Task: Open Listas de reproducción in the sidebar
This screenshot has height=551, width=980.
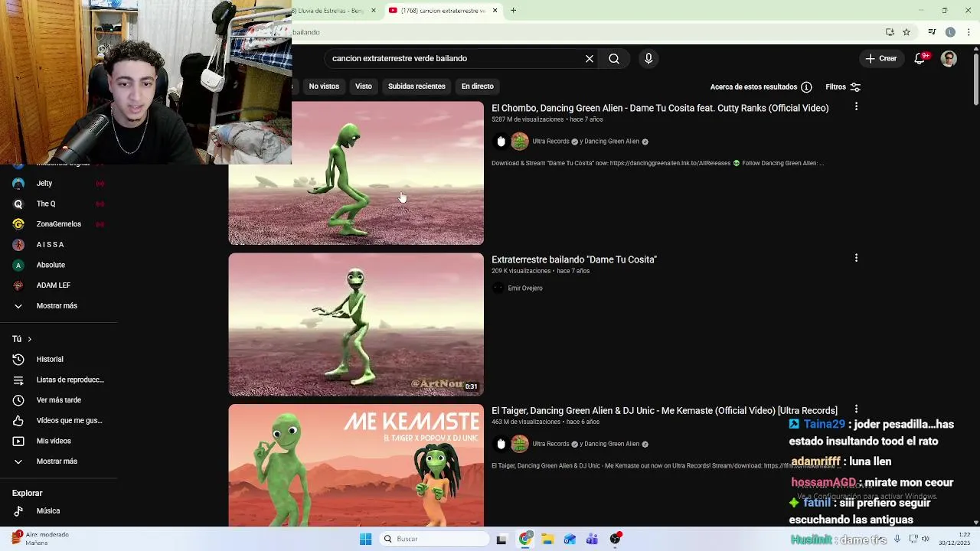Action: click(x=58, y=380)
